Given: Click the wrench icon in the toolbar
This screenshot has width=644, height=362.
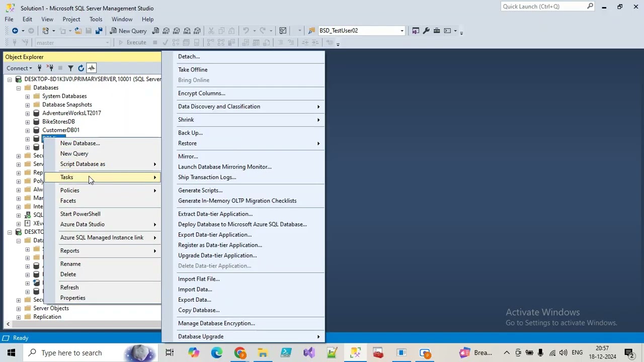Looking at the screenshot, I should 426,31.
